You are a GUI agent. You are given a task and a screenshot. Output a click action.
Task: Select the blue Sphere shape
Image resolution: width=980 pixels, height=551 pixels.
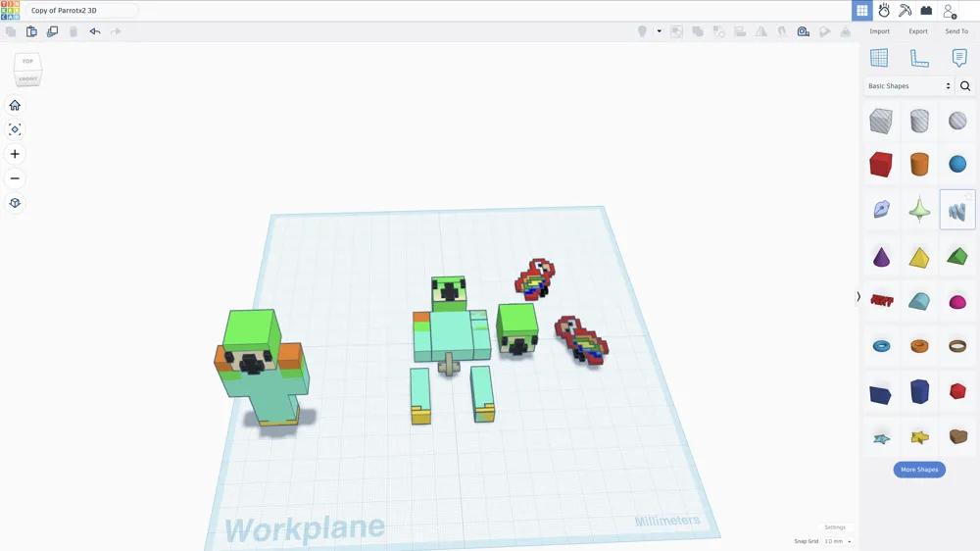(957, 164)
